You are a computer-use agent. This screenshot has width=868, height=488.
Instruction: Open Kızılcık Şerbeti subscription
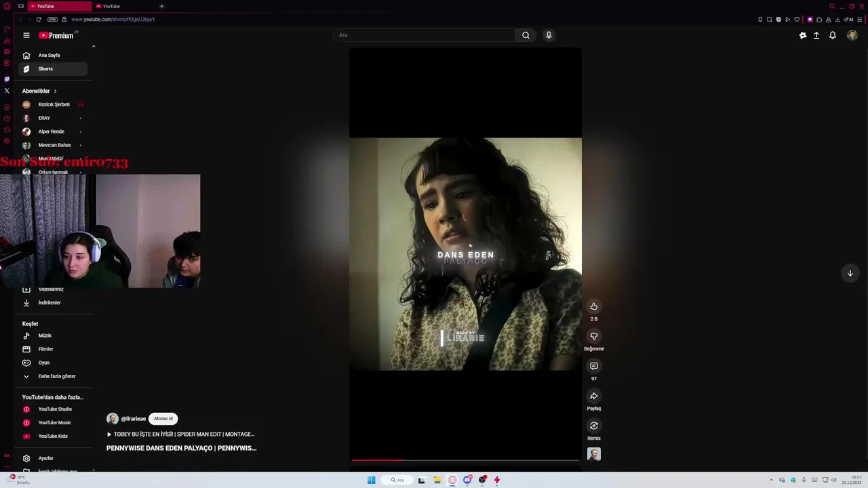52,104
